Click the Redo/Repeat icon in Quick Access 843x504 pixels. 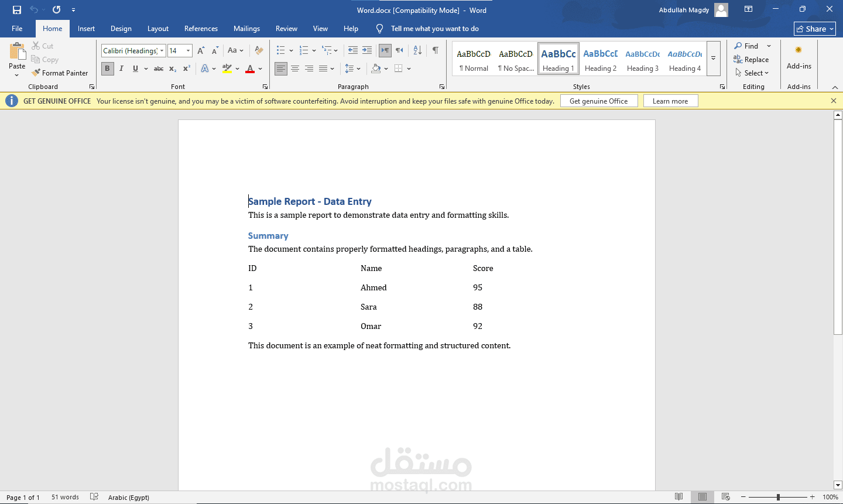[57, 10]
